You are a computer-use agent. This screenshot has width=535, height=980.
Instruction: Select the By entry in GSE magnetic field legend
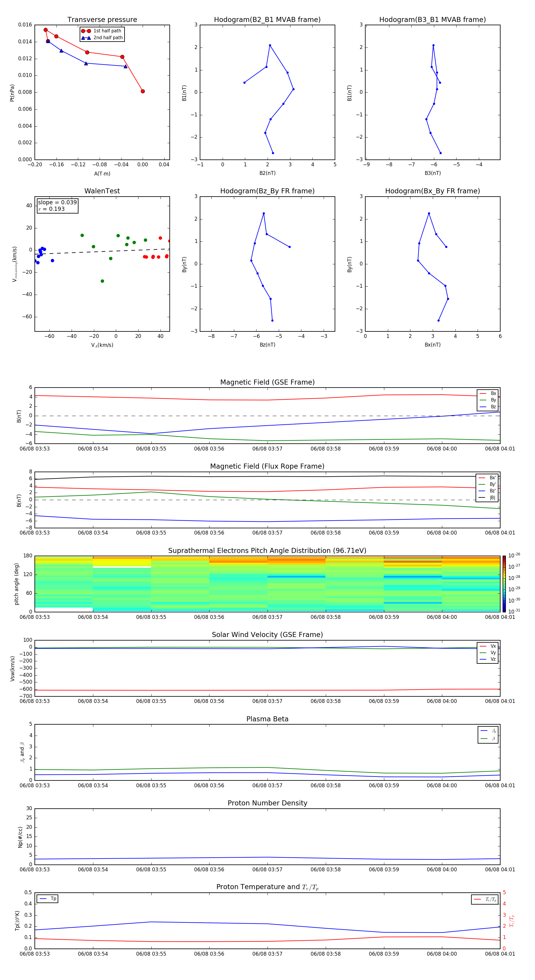(x=488, y=400)
